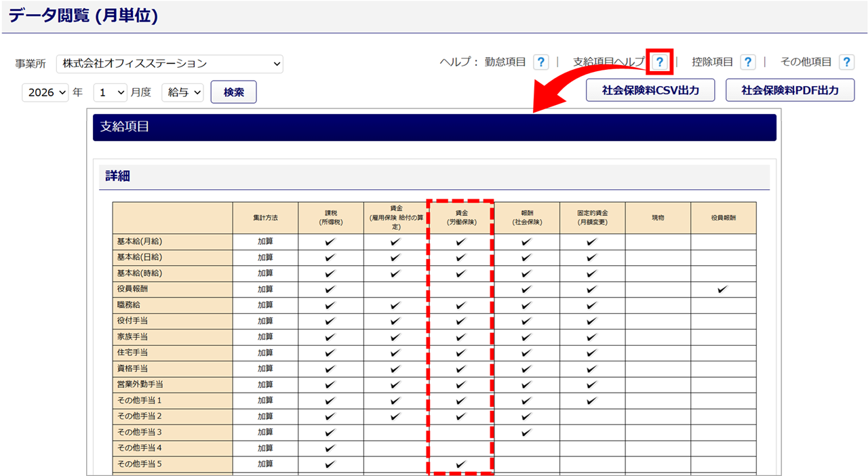The height and width of the screenshot is (476, 868).
Task: Select the 詳細 section heading
Action: 118,176
